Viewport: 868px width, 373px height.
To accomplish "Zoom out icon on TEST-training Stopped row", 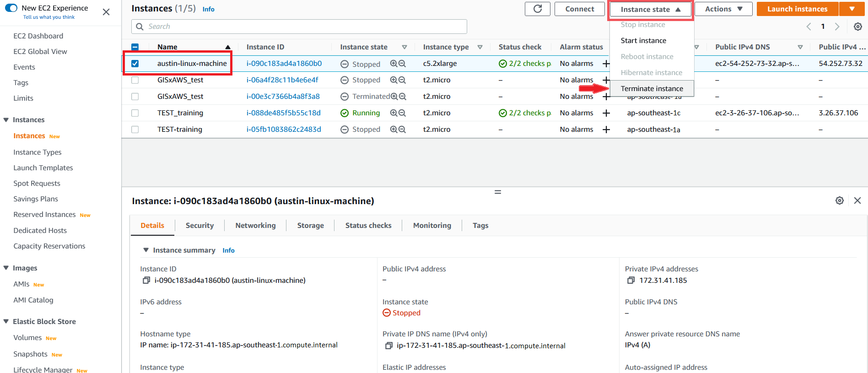I will (402, 130).
